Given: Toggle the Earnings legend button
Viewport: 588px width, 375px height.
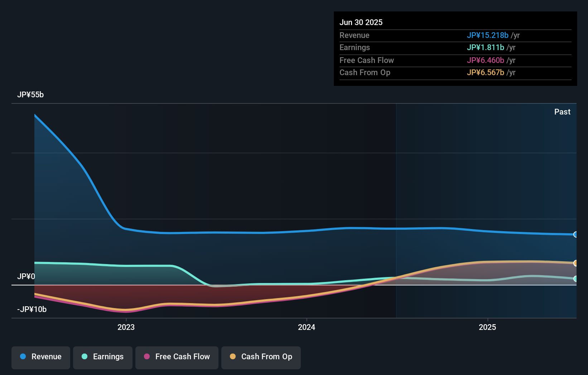Looking at the screenshot, I should click(x=103, y=357).
